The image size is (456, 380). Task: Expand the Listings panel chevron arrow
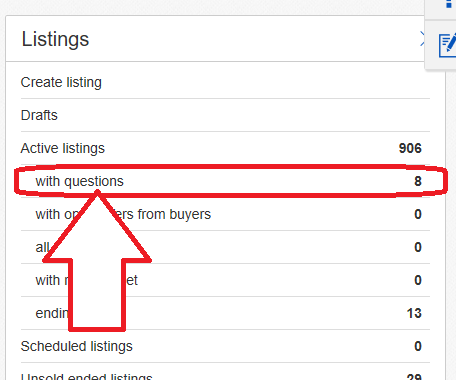point(422,39)
